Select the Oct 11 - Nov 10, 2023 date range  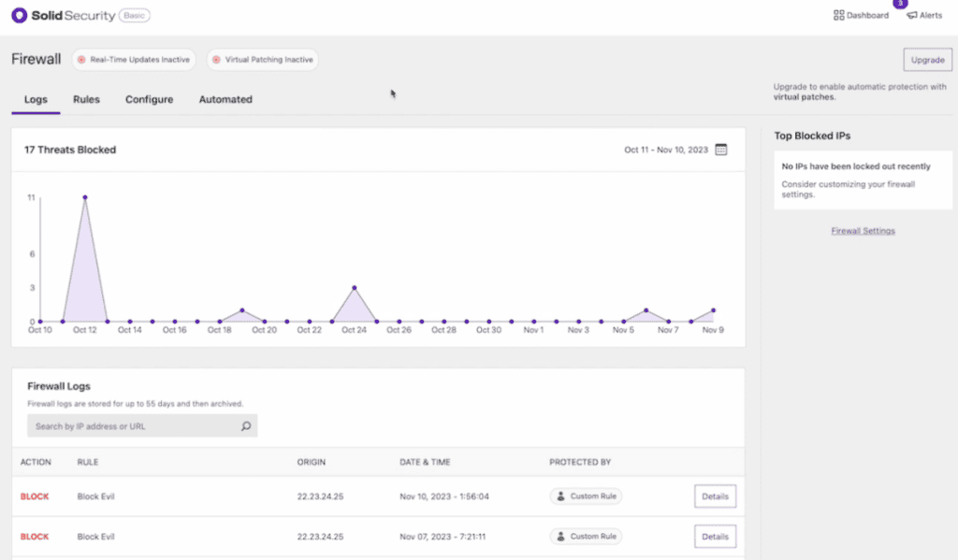pos(666,150)
